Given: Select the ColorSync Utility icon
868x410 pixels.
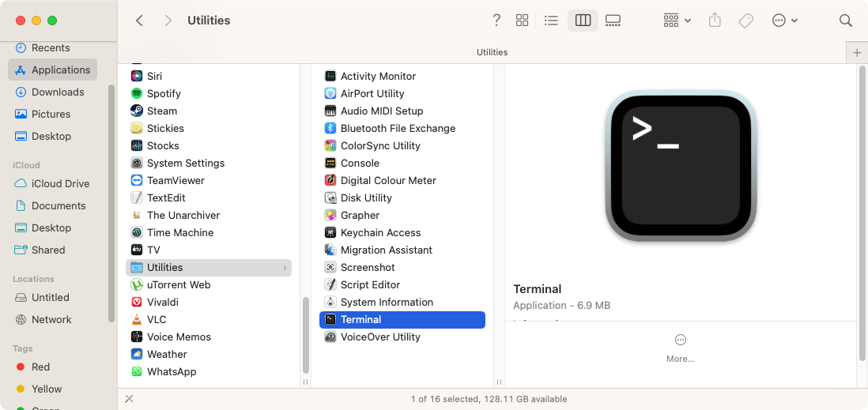Looking at the screenshot, I should (x=330, y=145).
